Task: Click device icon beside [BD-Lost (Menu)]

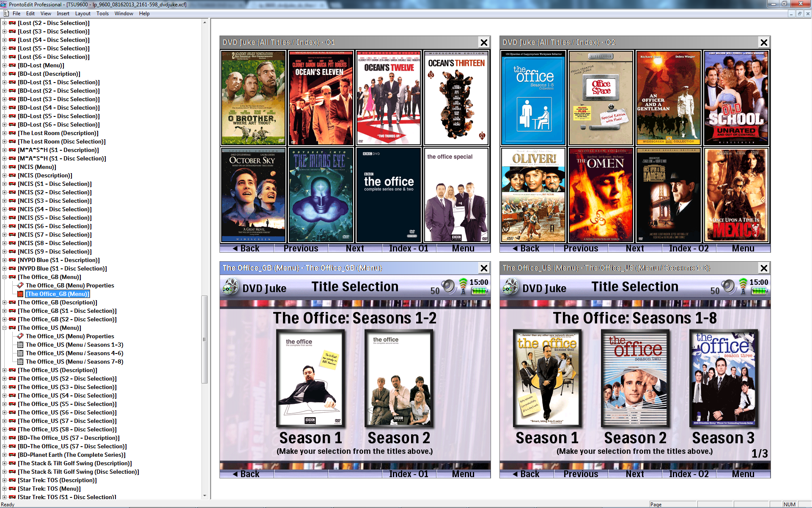Action: 12,65
